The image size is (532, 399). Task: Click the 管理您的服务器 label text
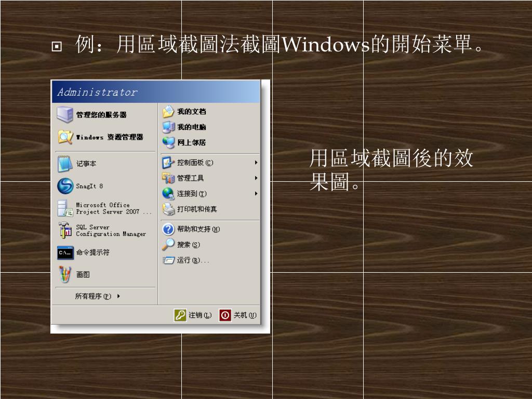(101, 115)
